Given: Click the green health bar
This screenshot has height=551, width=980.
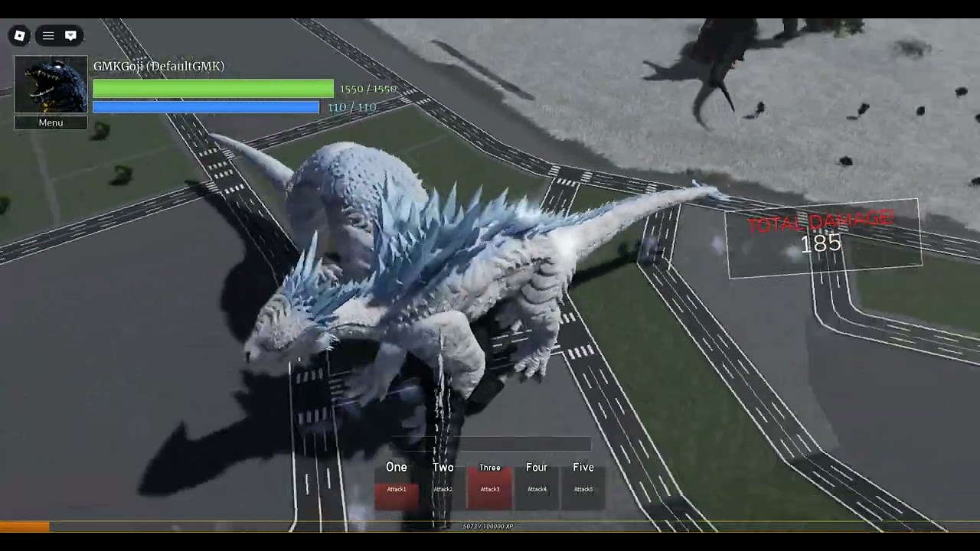Looking at the screenshot, I should (214, 89).
